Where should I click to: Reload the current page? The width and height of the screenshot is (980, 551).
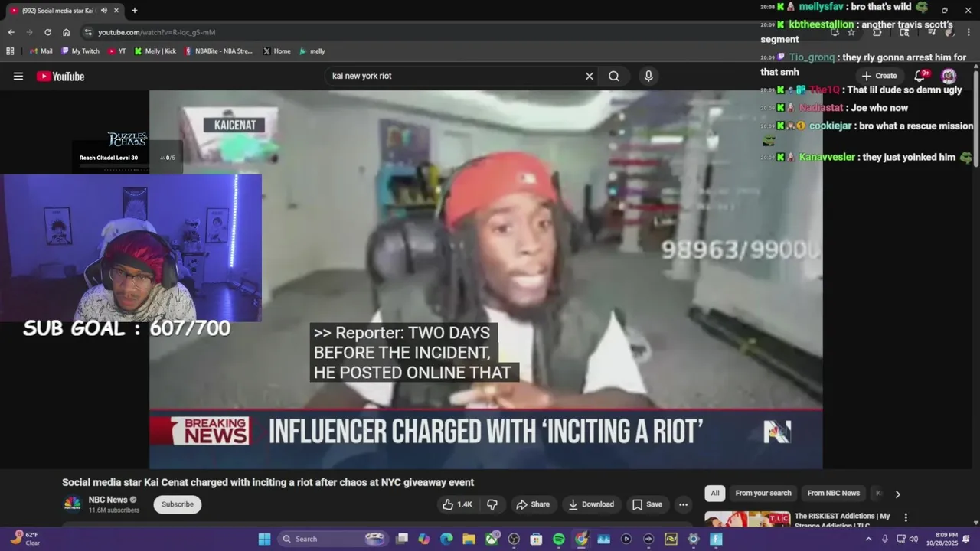pos(47,32)
